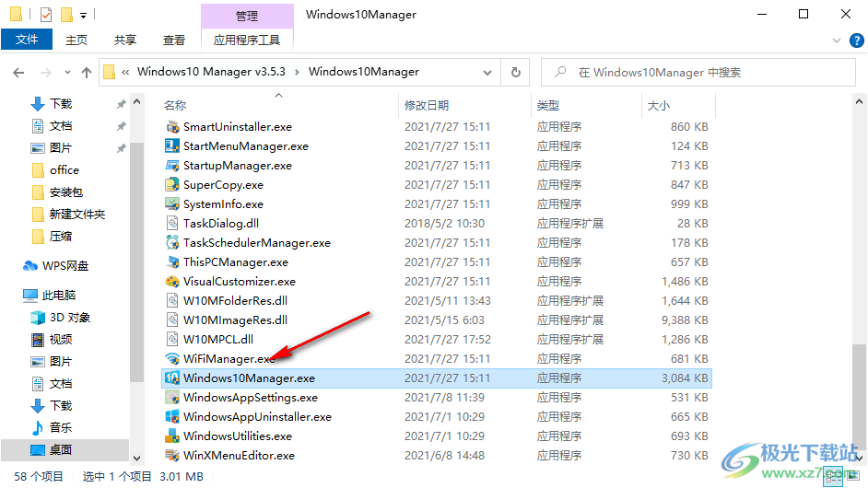This screenshot has height=488, width=868.
Task: Select the VisualCustomizer.exe file name
Action: tap(240, 282)
